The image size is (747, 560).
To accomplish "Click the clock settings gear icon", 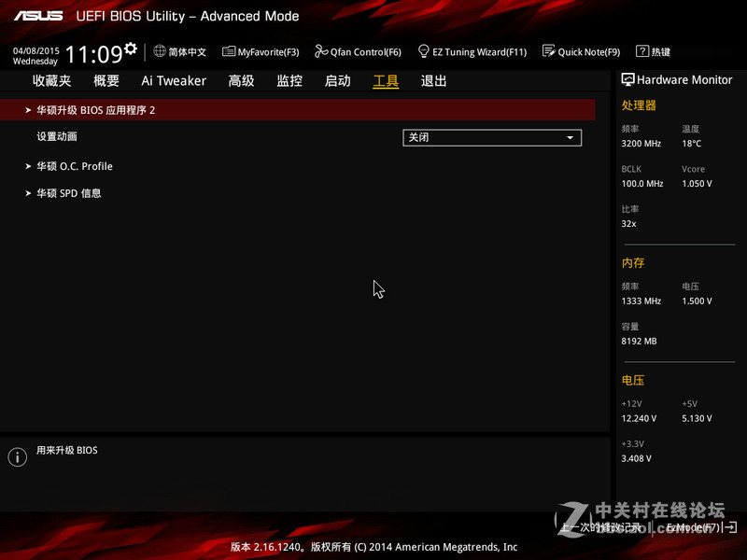I will [129, 47].
